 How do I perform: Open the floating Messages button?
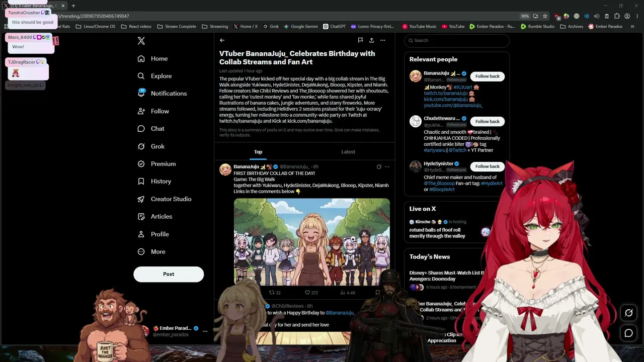[x=628, y=333]
